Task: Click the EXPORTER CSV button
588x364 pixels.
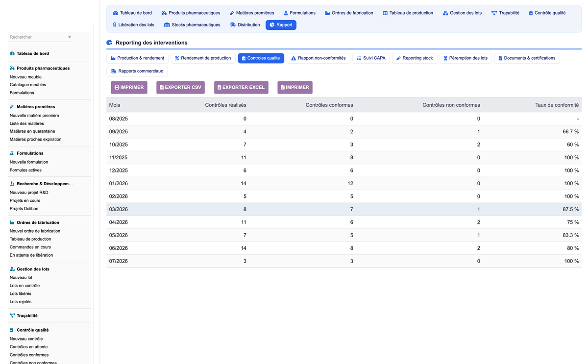Action: point(180,87)
